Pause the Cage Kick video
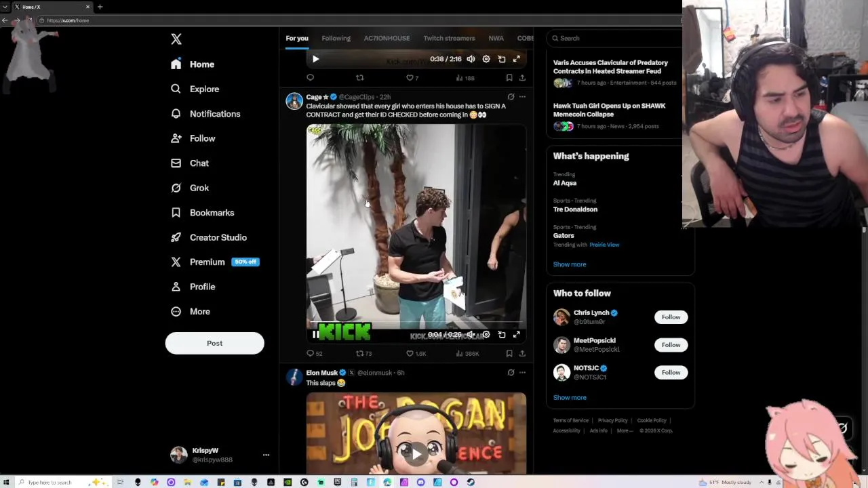The height and width of the screenshot is (488, 868). click(x=315, y=334)
